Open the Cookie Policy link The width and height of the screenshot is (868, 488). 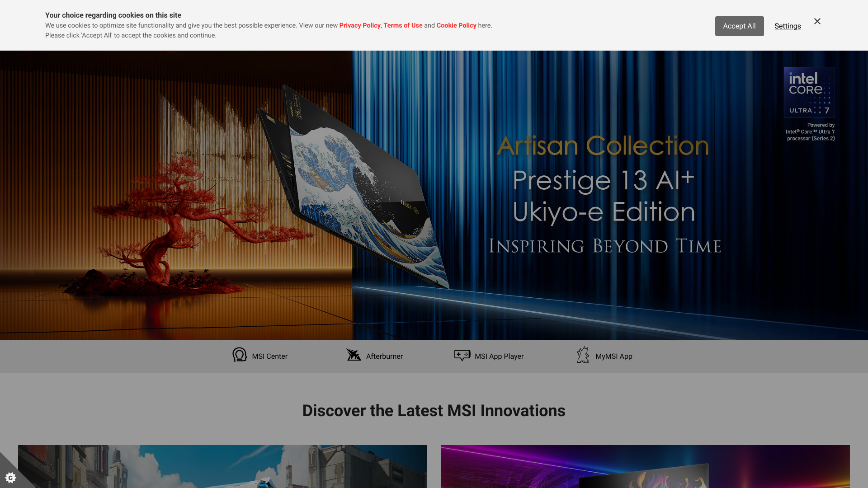tap(456, 26)
